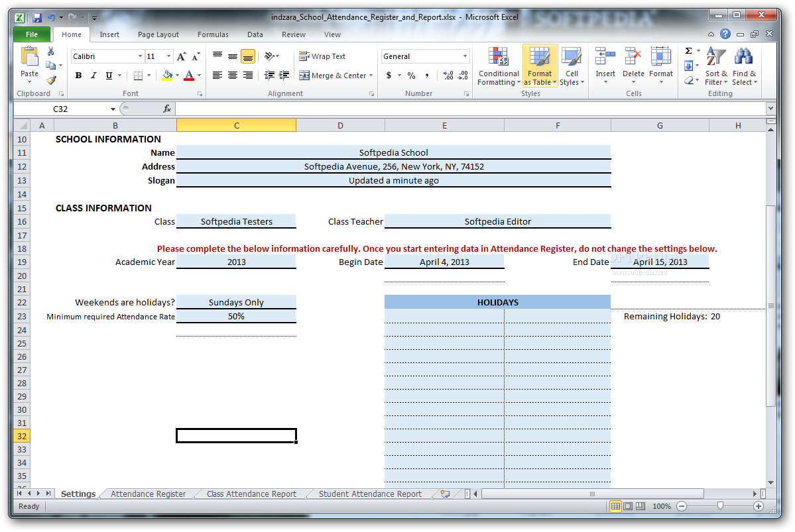Click the Sundays Only weekend setting cell
Viewport: 795px width, 532px height.
(236, 302)
